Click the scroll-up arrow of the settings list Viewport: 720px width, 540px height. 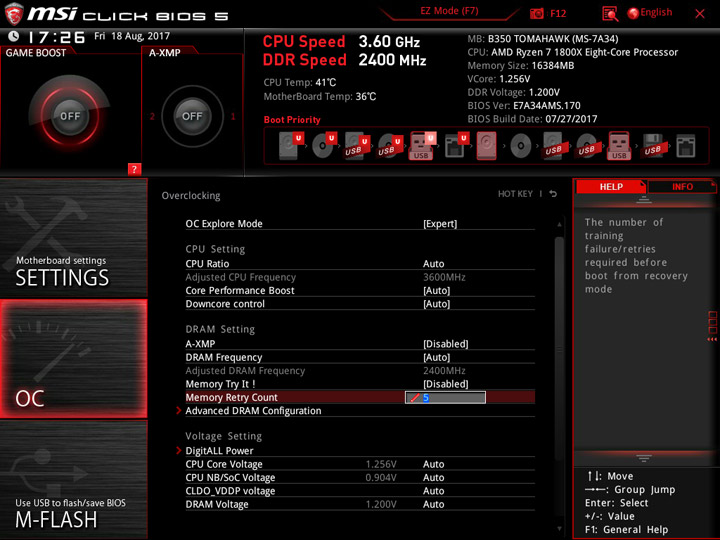point(559,224)
